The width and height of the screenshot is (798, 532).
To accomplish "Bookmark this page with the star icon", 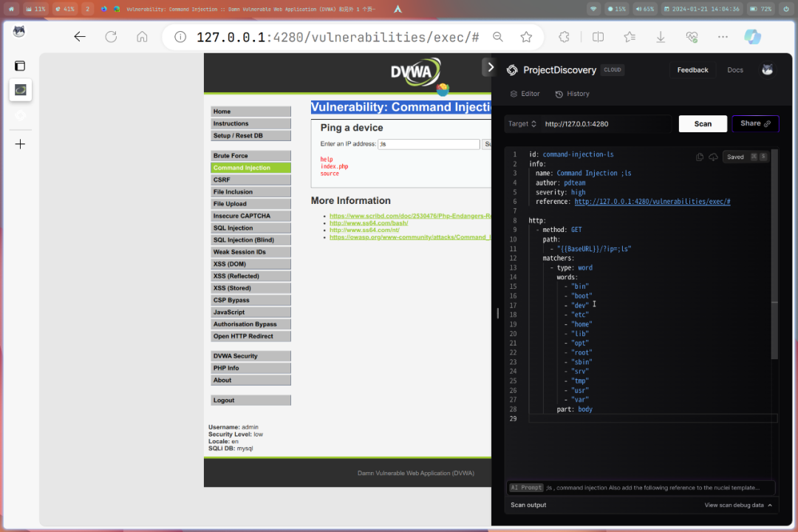I will tap(526, 37).
